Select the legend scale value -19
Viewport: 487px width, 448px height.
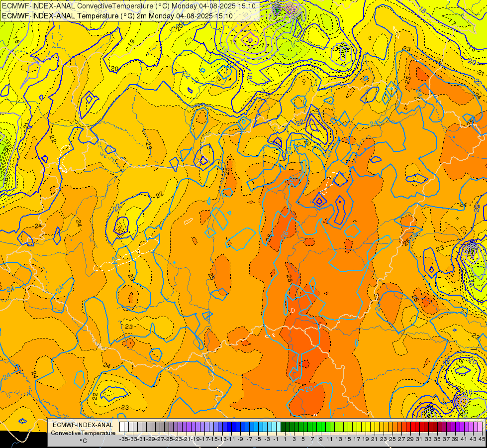(195, 440)
